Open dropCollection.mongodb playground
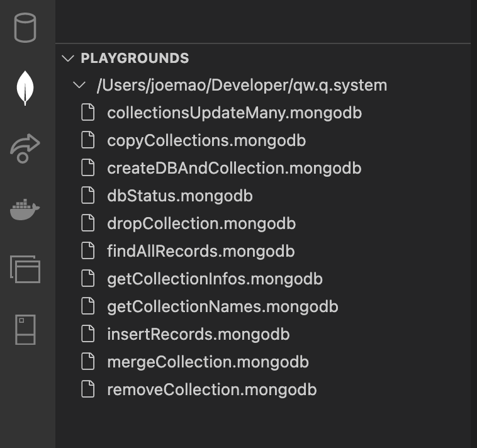This screenshot has width=477, height=448. click(x=201, y=223)
